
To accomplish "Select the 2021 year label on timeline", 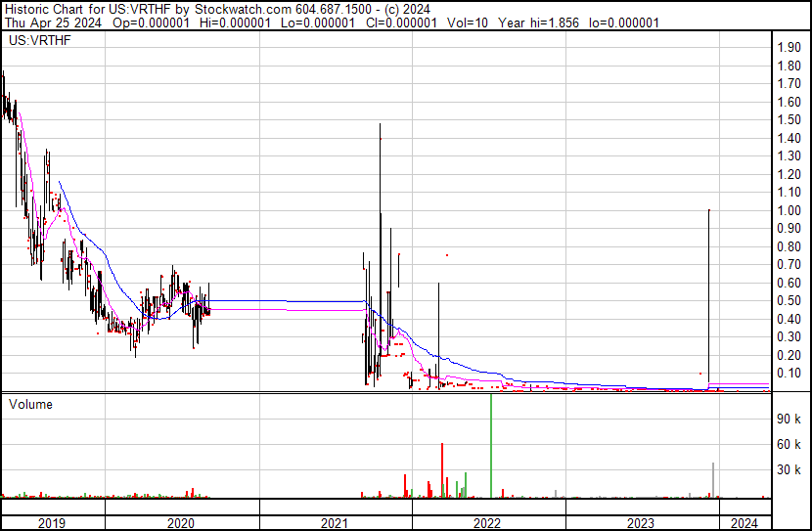I will 336,523.
